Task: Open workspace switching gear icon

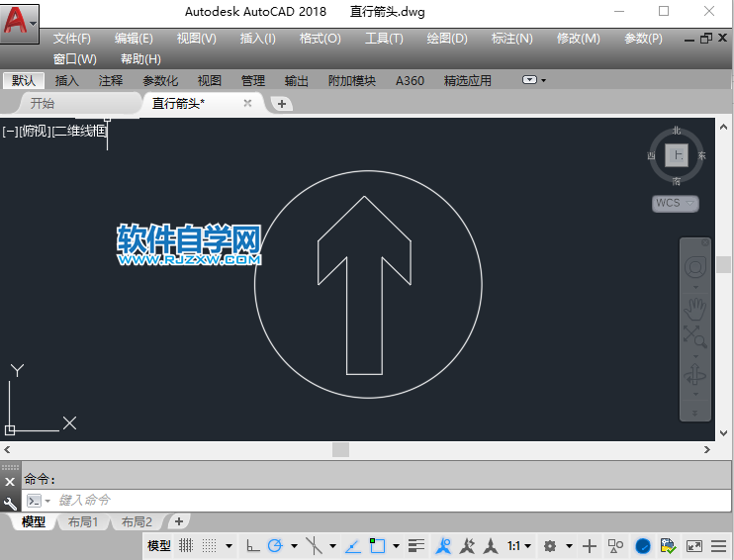Action: pyautogui.click(x=550, y=546)
